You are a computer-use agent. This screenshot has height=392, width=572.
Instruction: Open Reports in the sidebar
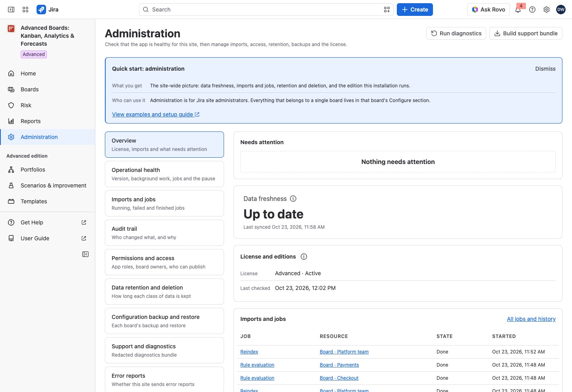tap(48, 121)
